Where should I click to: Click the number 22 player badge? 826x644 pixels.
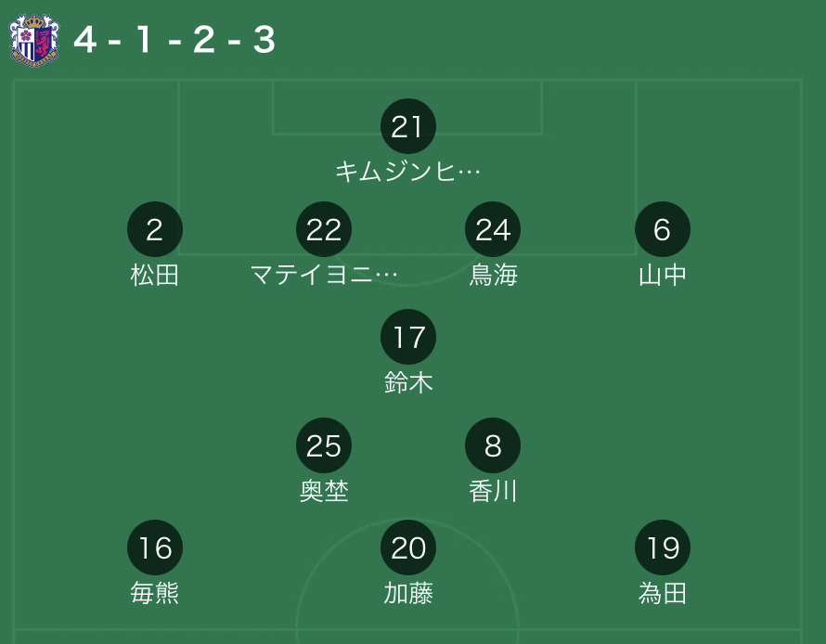(324, 229)
